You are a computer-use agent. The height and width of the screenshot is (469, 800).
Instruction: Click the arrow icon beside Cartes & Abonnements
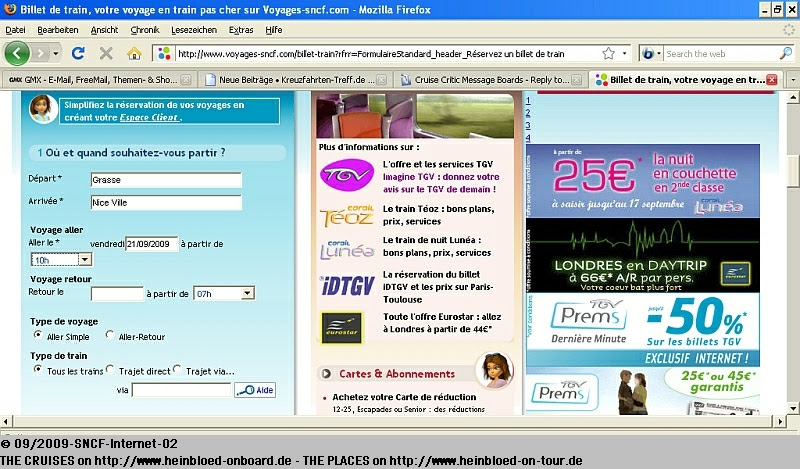326,374
